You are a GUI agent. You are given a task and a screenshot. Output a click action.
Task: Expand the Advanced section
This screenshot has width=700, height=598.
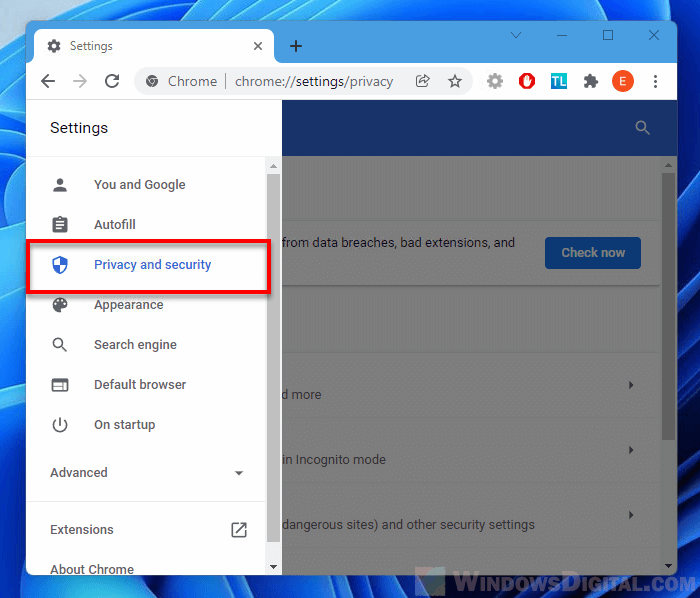pyautogui.click(x=147, y=473)
